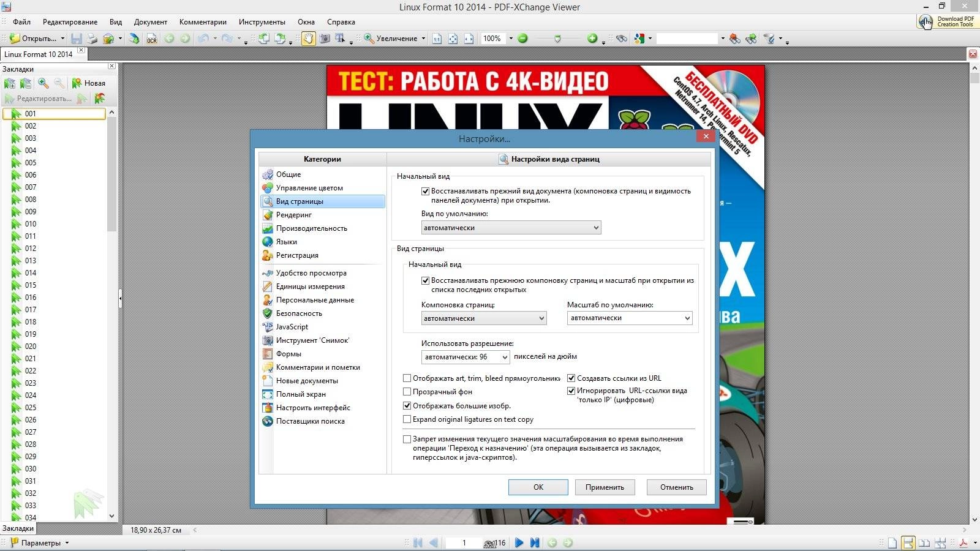Click the green minus zoom-out button
Viewport: 980px width, 551px height.
(522, 39)
